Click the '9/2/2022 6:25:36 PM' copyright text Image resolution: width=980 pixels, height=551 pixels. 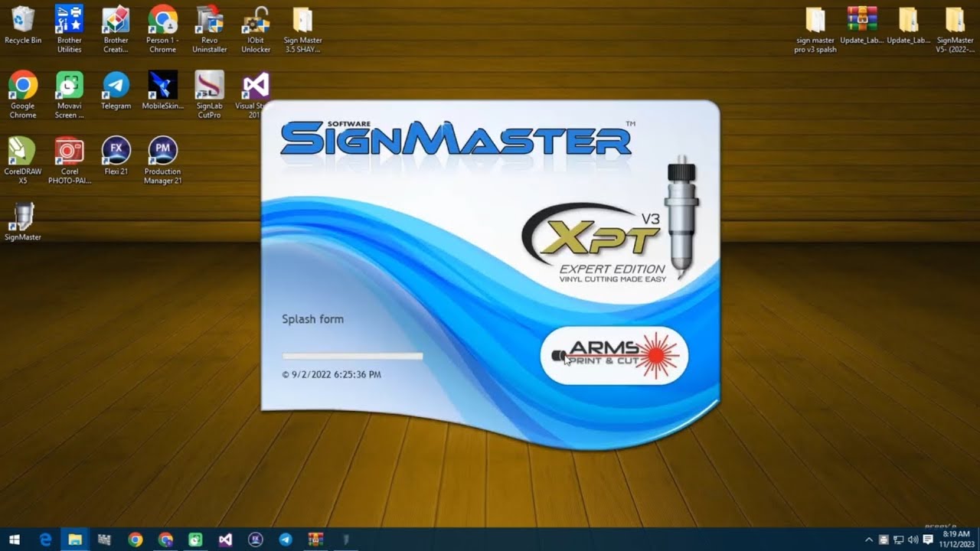coord(332,375)
